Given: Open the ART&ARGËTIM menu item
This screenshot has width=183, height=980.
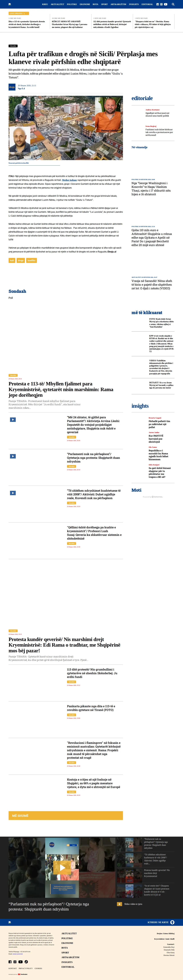Looking at the screenshot, I should click(x=118, y=4).
